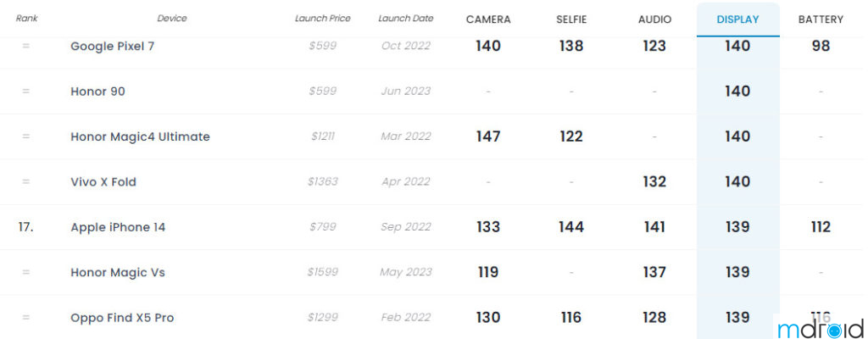Select the Oppo Find X5 Pro link
Screen dimensions: 868x339
[122, 318]
